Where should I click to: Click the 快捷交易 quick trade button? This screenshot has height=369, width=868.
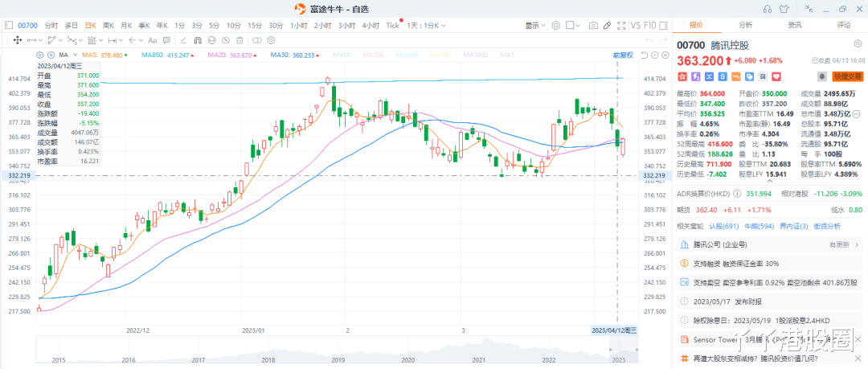848,76
